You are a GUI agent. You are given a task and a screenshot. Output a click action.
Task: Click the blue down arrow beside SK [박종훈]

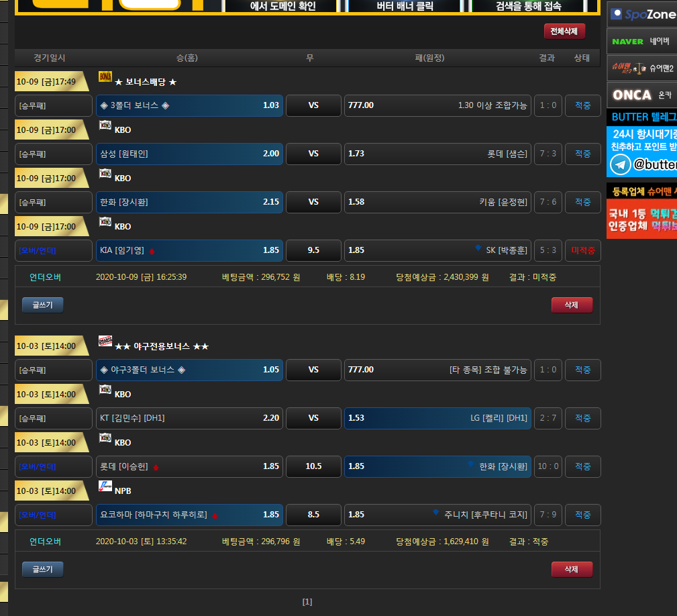click(x=478, y=248)
